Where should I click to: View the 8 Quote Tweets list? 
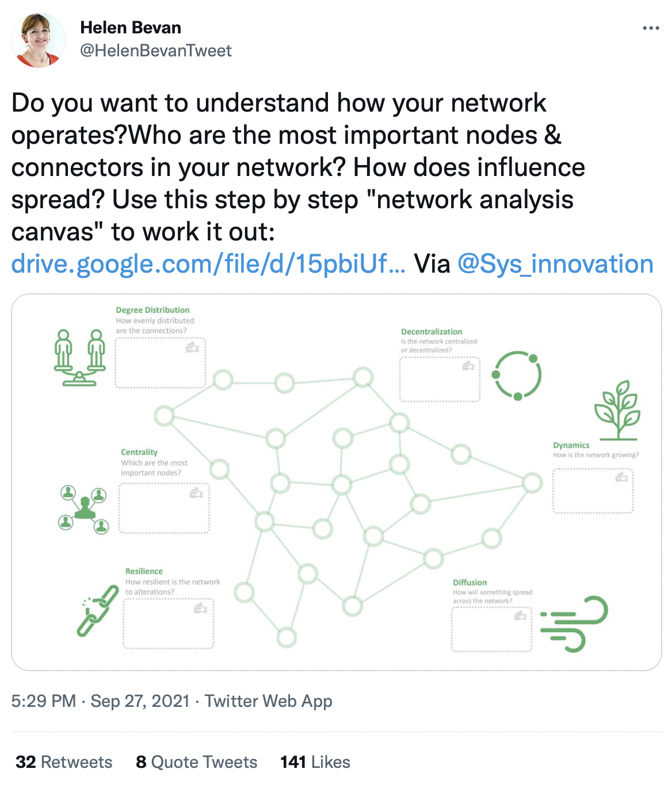pyautogui.click(x=197, y=762)
